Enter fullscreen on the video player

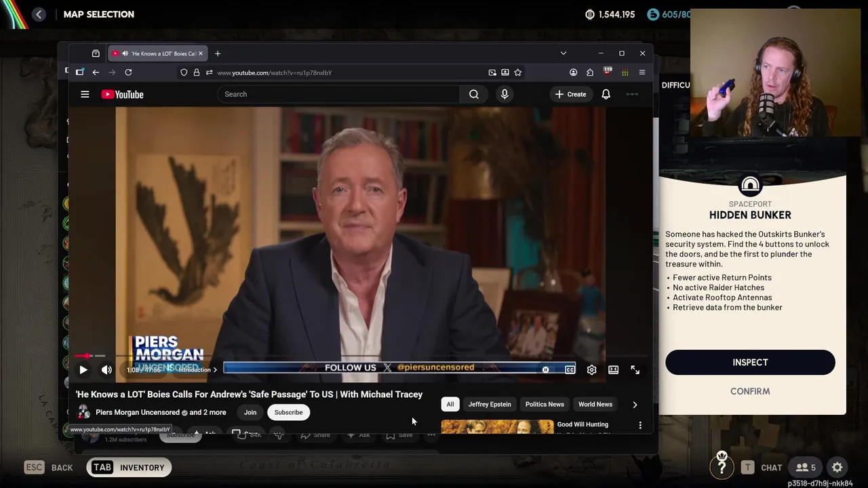635,369
